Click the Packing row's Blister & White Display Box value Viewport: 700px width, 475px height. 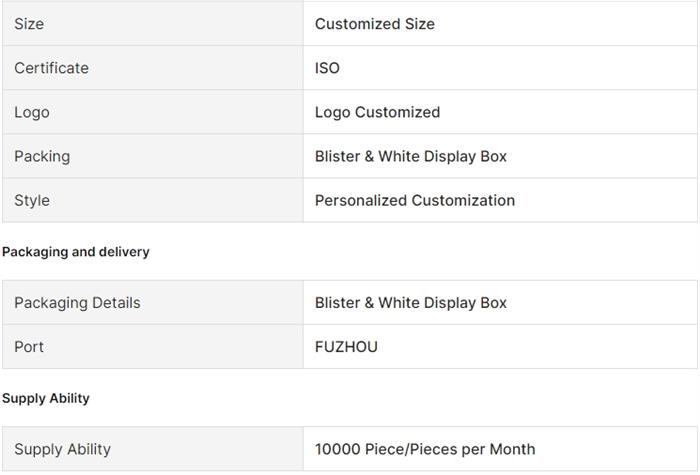pyautogui.click(x=410, y=156)
